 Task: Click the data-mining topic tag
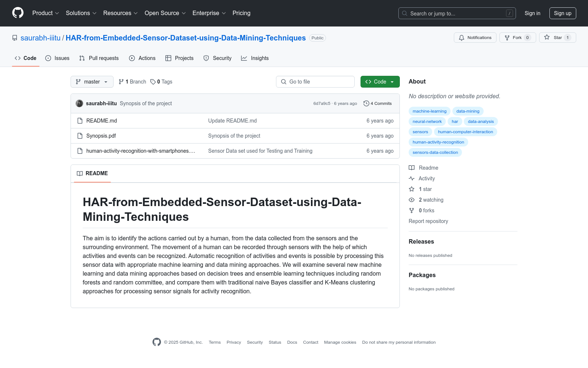tap(468, 111)
